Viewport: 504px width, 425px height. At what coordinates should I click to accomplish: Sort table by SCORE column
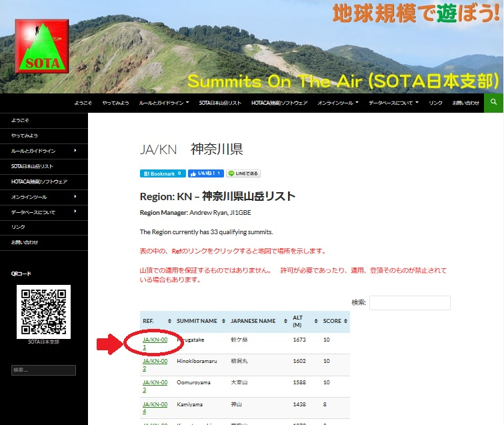[345, 321]
